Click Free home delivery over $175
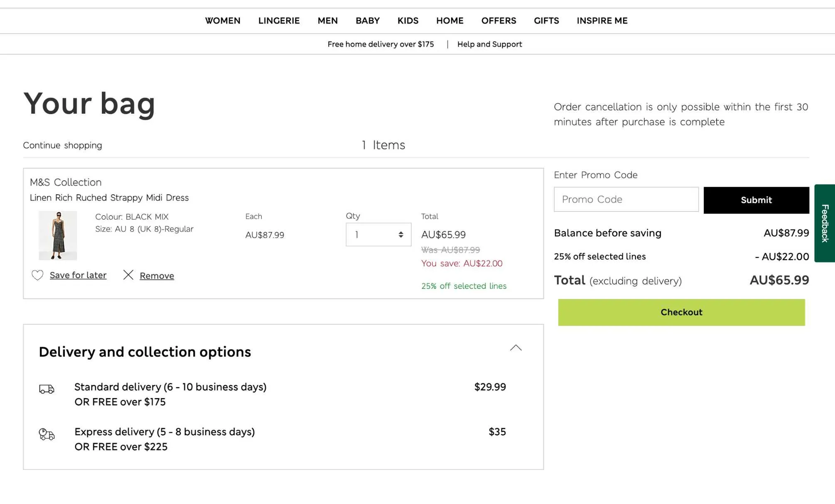This screenshot has width=835, height=504. click(381, 44)
